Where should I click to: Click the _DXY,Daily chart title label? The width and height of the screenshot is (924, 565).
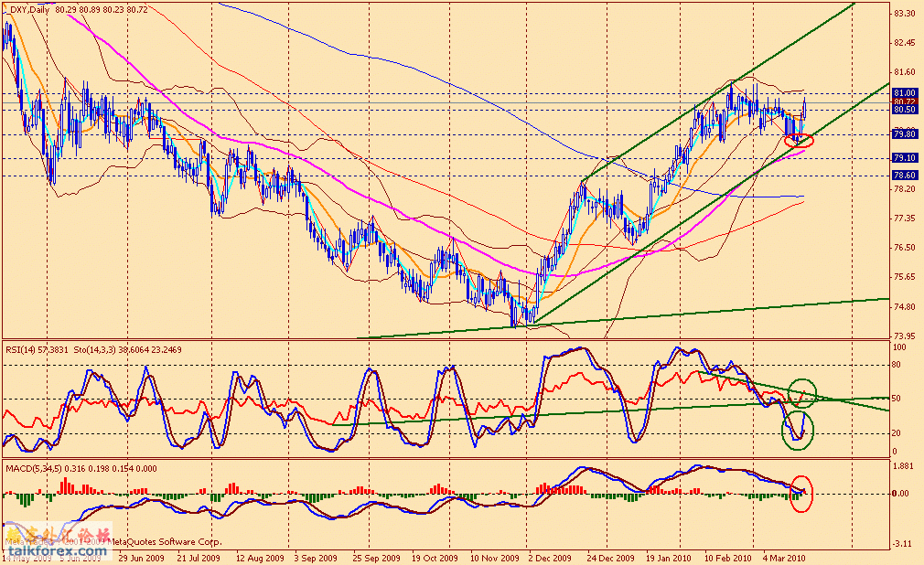point(27,10)
